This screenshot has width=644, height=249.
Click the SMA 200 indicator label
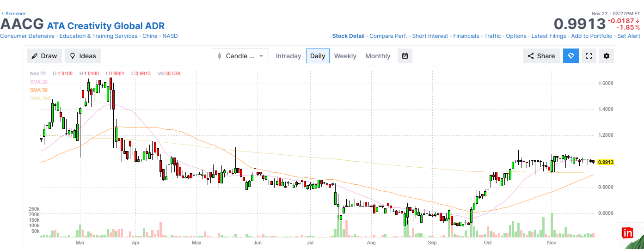click(40, 98)
